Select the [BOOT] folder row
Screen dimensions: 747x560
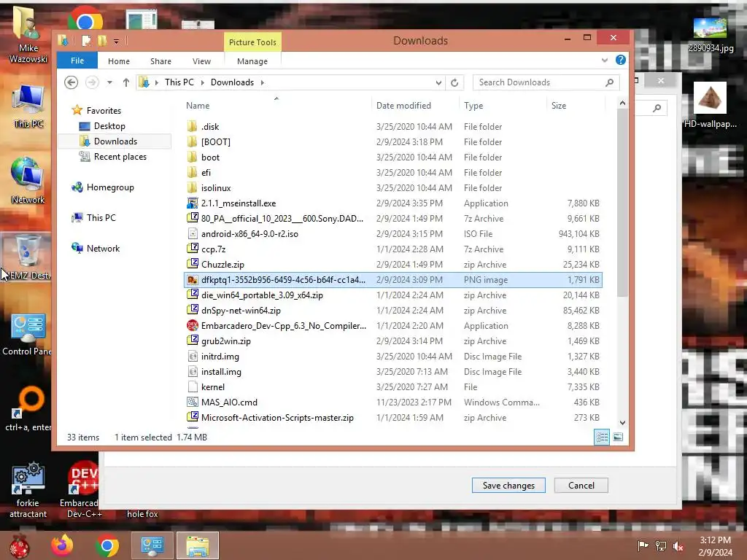393,142
